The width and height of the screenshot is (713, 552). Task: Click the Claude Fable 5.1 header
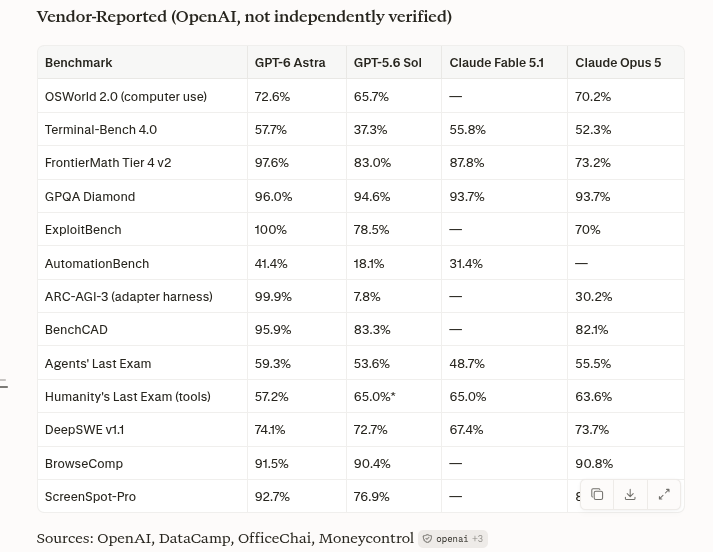tap(497, 63)
